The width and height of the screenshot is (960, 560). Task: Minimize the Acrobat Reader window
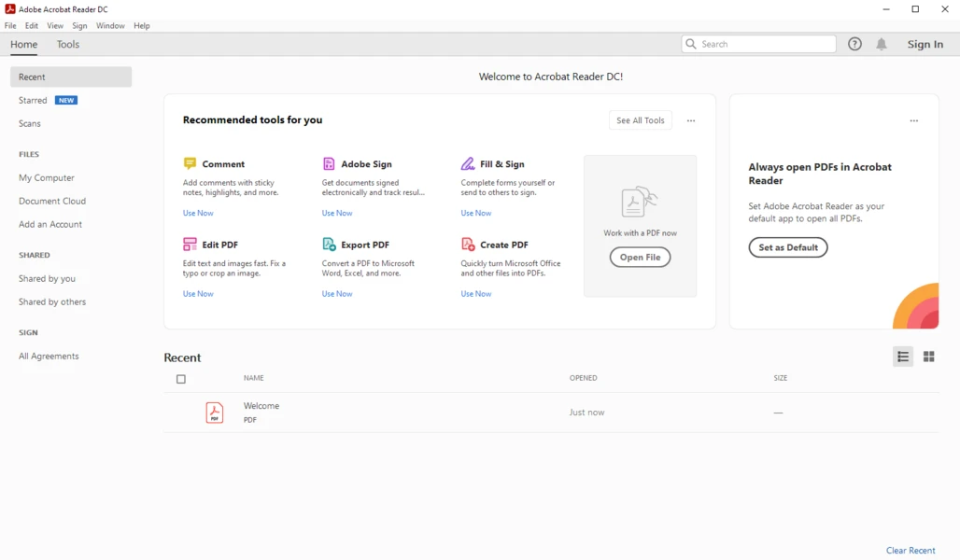[886, 9]
